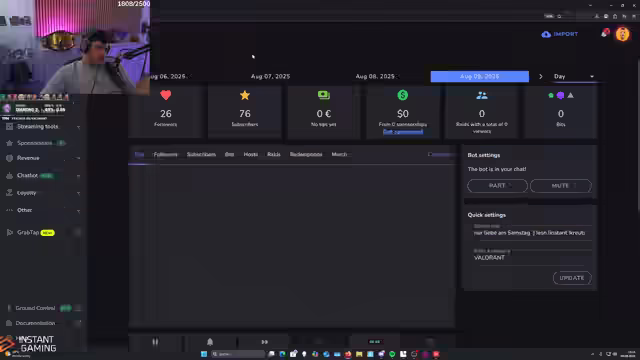
Task: Open the user avatar profile menu
Action: [x=622, y=34]
